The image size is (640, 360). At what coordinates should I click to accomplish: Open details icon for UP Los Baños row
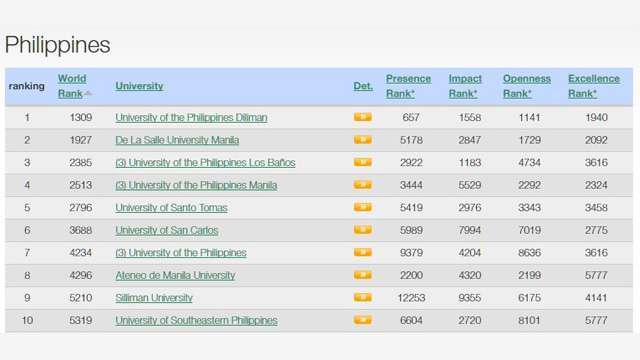coord(362,162)
